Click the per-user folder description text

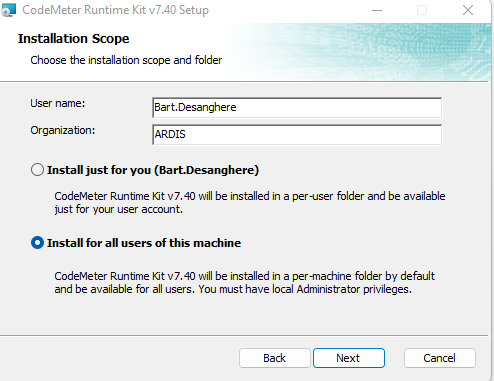tap(250, 203)
